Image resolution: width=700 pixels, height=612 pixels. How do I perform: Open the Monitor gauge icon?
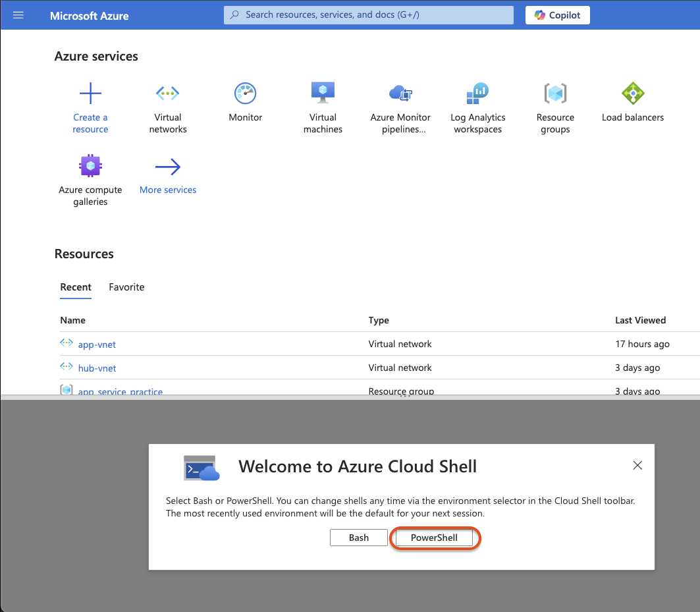[x=245, y=93]
